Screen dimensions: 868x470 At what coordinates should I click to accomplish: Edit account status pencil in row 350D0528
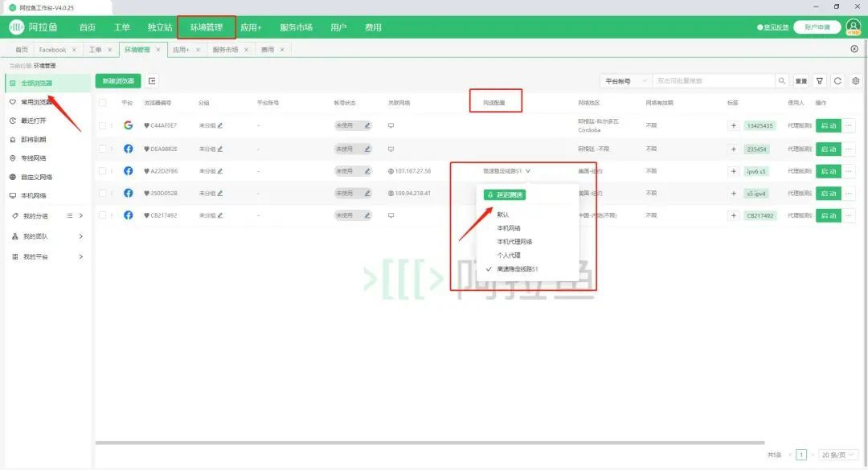[x=367, y=193]
